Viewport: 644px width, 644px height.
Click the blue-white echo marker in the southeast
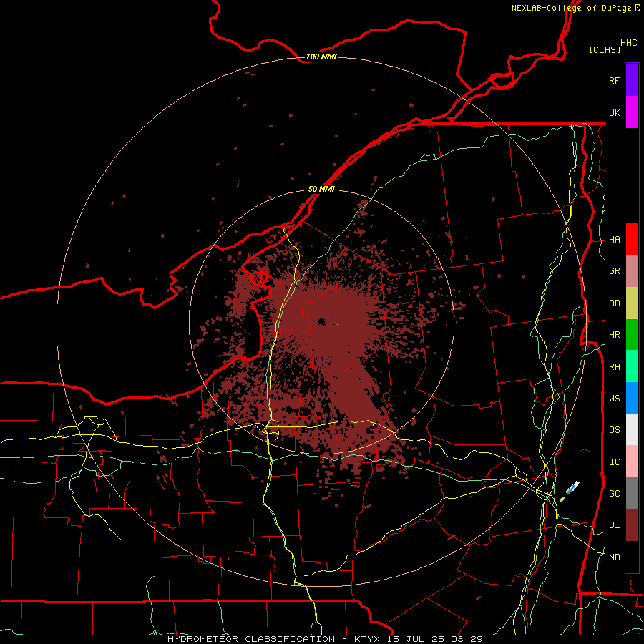(572, 488)
